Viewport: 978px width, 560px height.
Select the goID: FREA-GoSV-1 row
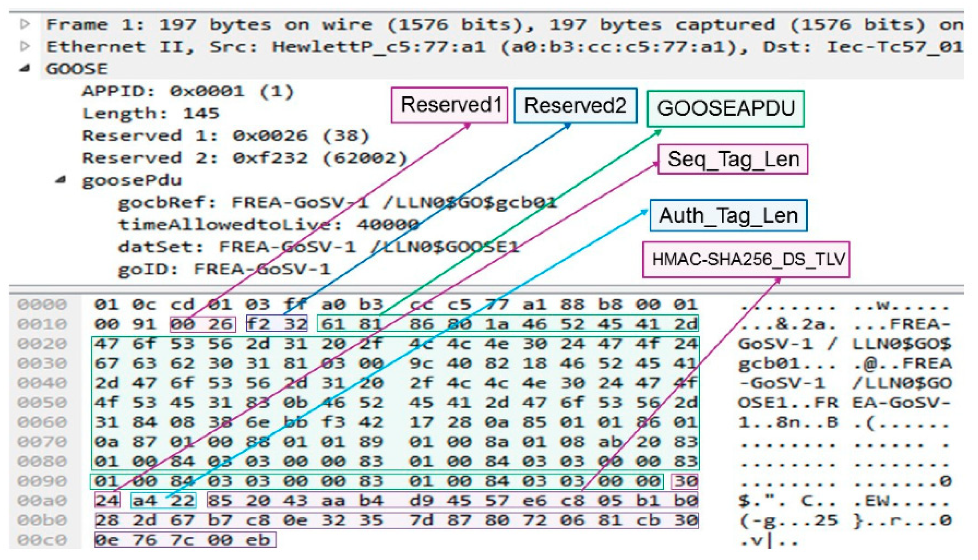pos(224,269)
